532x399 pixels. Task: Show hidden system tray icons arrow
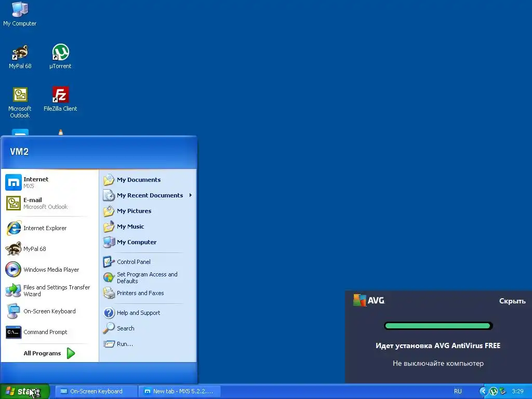coord(483,392)
